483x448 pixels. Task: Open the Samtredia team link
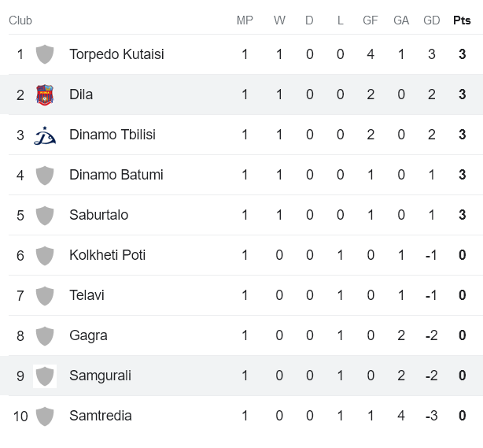[101, 416]
